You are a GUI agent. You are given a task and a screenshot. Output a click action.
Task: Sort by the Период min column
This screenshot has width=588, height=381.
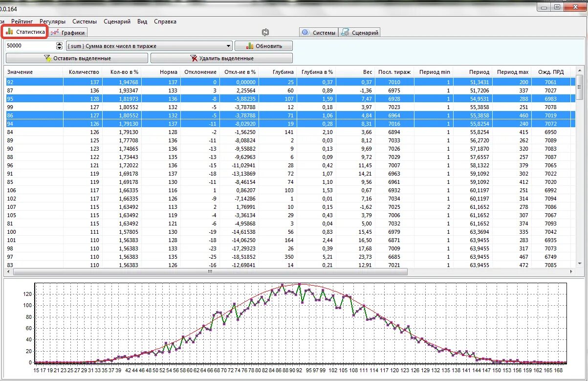coord(434,72)
